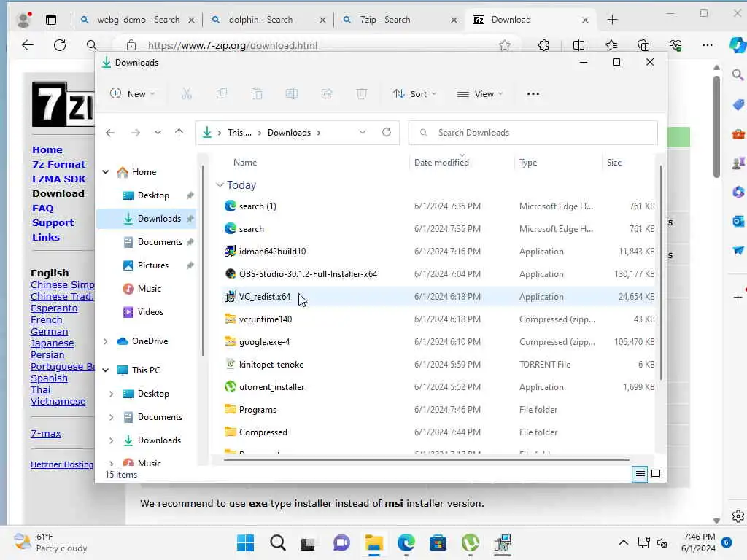Screen dimensions: 747x560
Task: Open Edge sidebar search icon
Action: [738, 75]
